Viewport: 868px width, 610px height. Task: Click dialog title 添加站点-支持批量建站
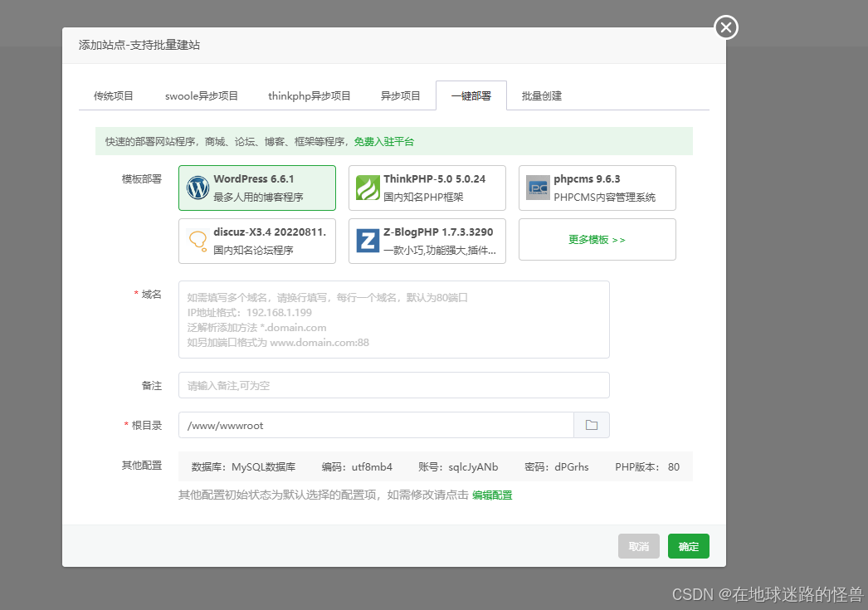pos(139,45)
